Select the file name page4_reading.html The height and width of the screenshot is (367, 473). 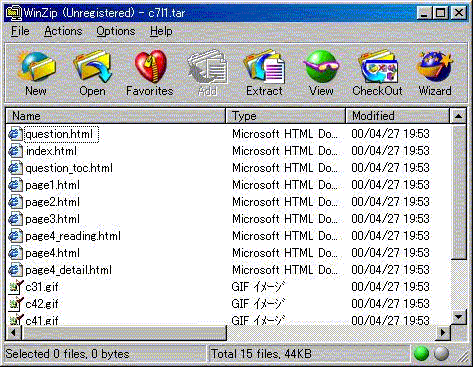[x=73, y=236]
